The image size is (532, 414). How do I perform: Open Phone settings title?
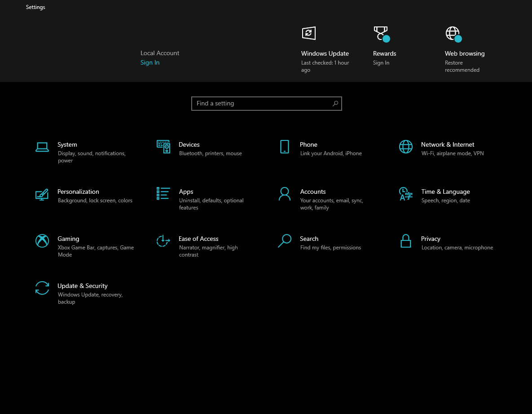point(308,144)
